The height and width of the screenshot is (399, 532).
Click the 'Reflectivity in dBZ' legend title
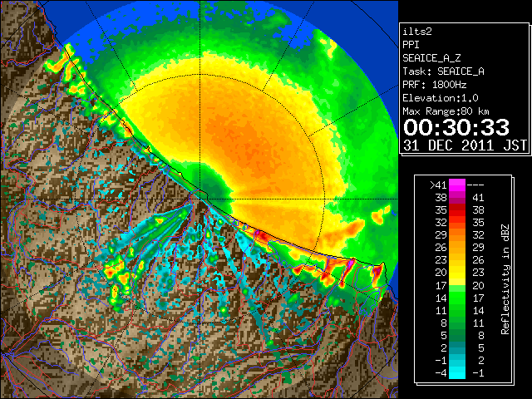tap(505, 279)
